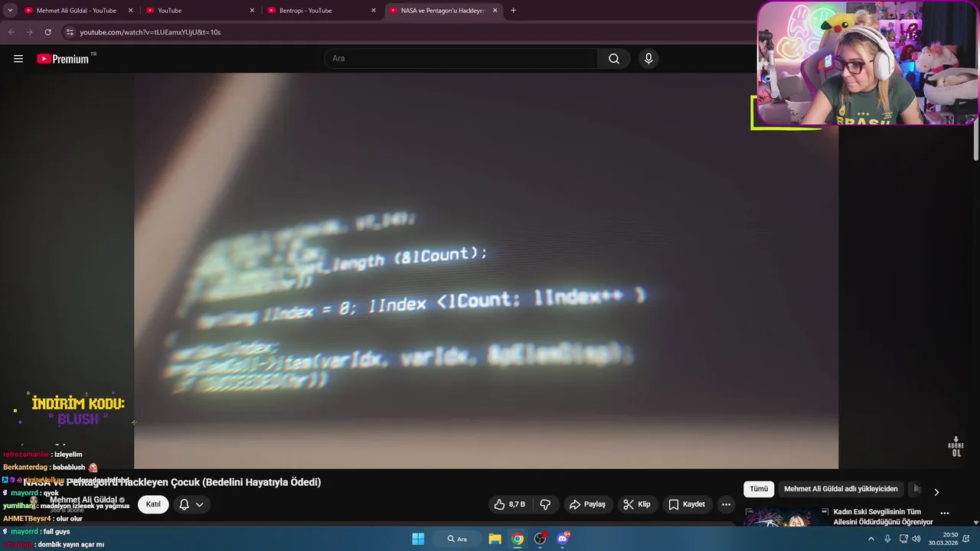Click the 'ABONE OL' watermark on video
Screen dimensions: 980x551
pyautogui.click(x=956, y=447)
